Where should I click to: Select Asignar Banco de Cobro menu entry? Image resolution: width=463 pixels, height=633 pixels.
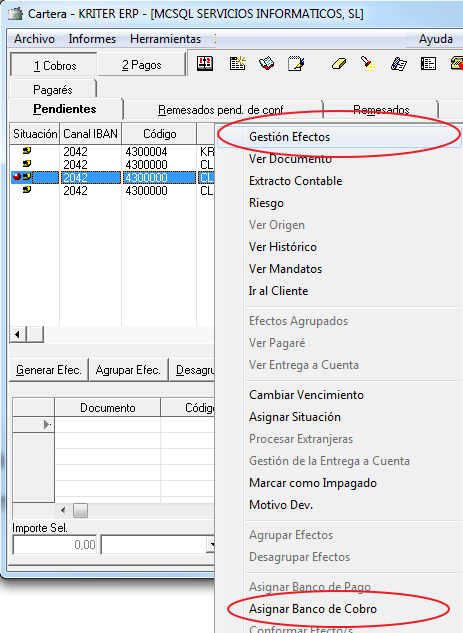coord(312,609)
